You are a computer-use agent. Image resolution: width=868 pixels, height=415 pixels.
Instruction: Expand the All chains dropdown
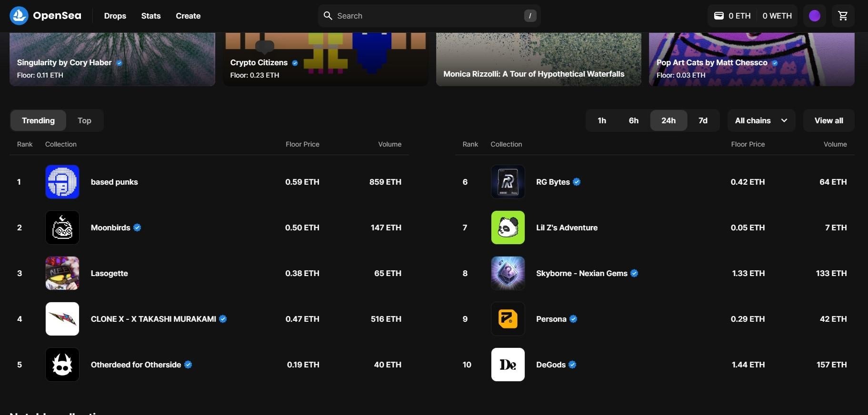(761, 120)
